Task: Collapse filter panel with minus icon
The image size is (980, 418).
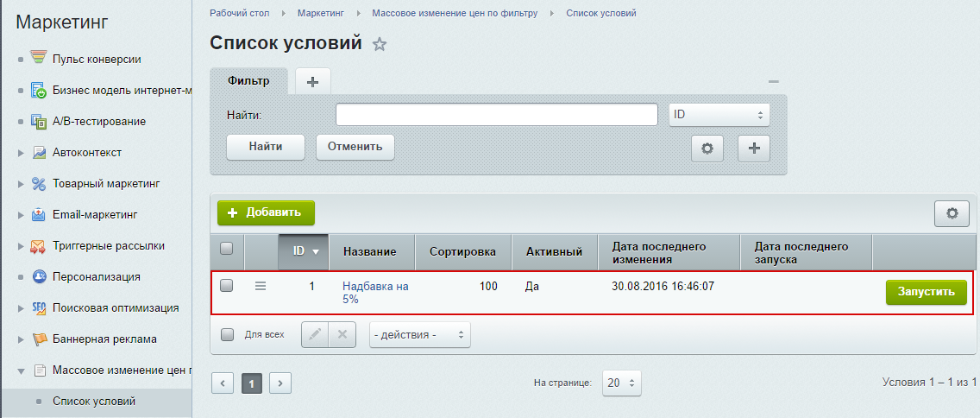Action: [774, 81]
